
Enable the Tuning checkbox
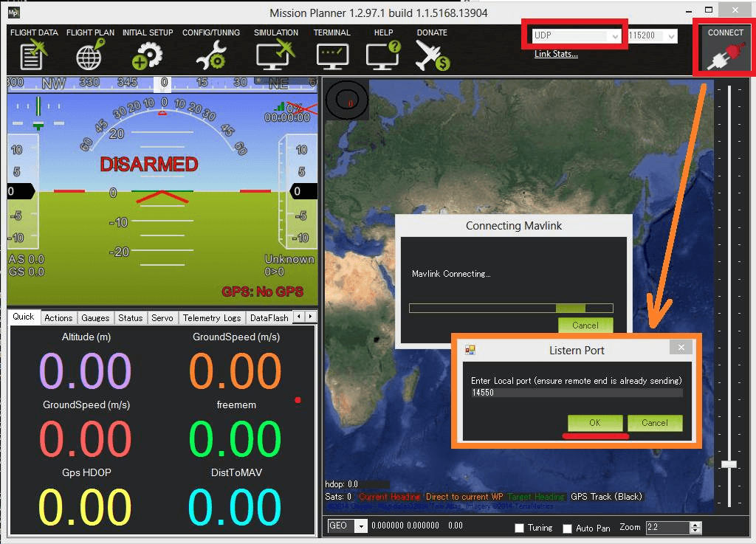coord(519,528)
